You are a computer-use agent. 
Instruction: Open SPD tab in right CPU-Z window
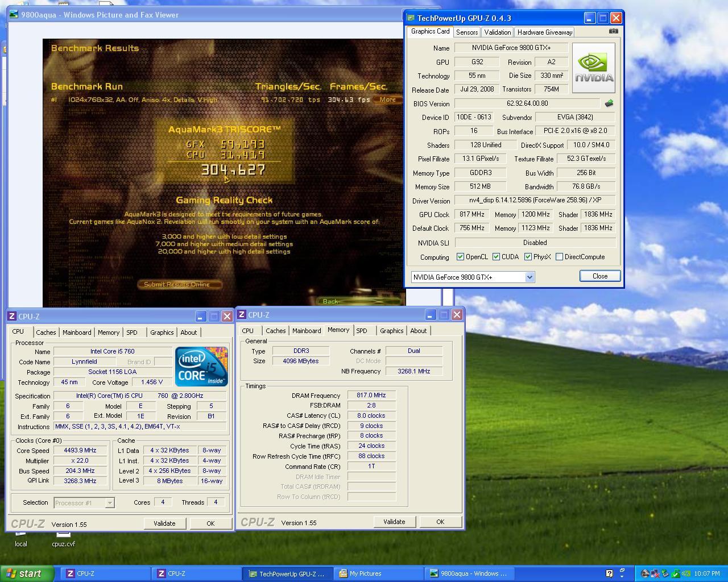point(362,331)
